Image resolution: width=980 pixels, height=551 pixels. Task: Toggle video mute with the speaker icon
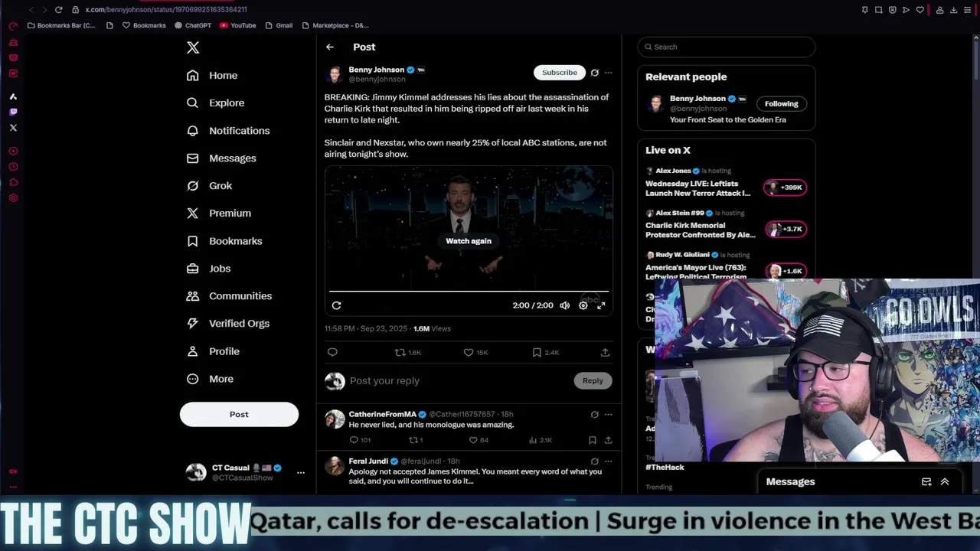[x=564, y=305]
